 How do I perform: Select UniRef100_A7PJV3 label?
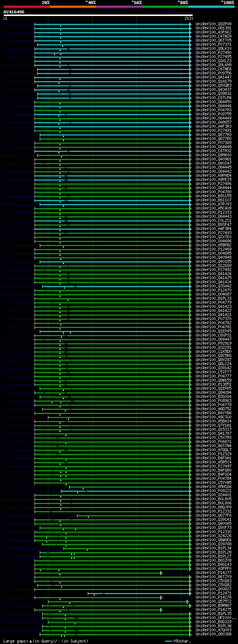tap(213, 204)
